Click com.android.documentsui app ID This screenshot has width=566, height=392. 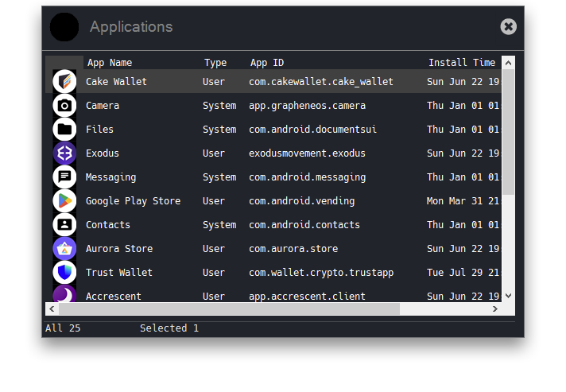tap(312, 130)
